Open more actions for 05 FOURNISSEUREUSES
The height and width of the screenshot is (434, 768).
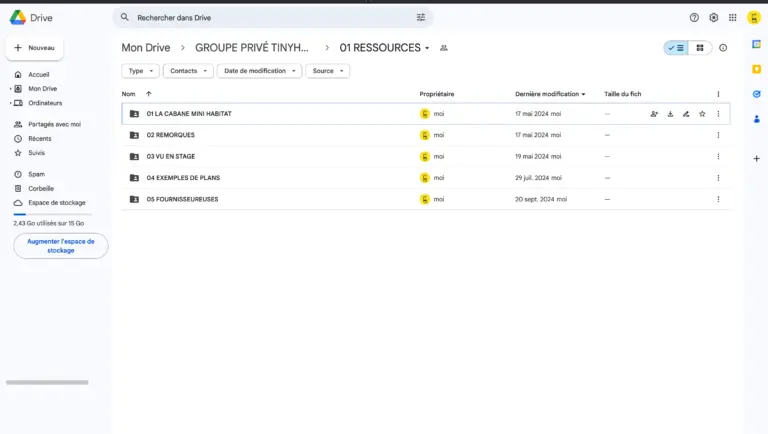click(x=719, y=199)
